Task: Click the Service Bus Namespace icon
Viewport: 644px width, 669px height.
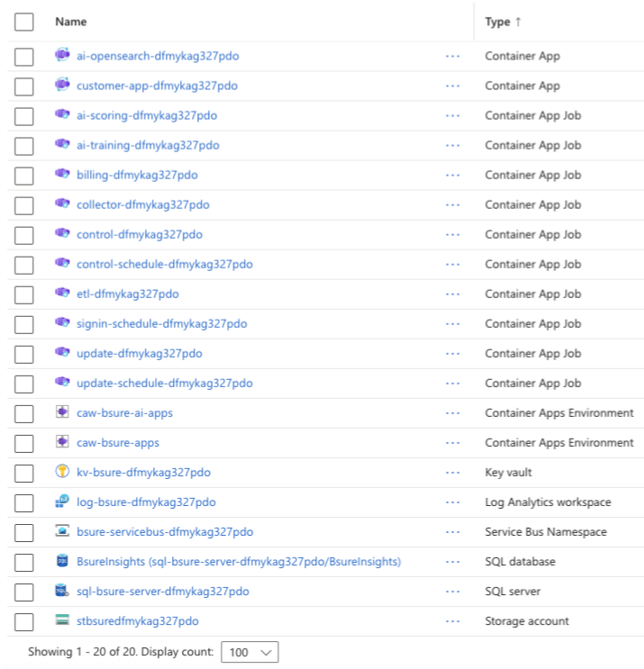Action: (61, 531)
